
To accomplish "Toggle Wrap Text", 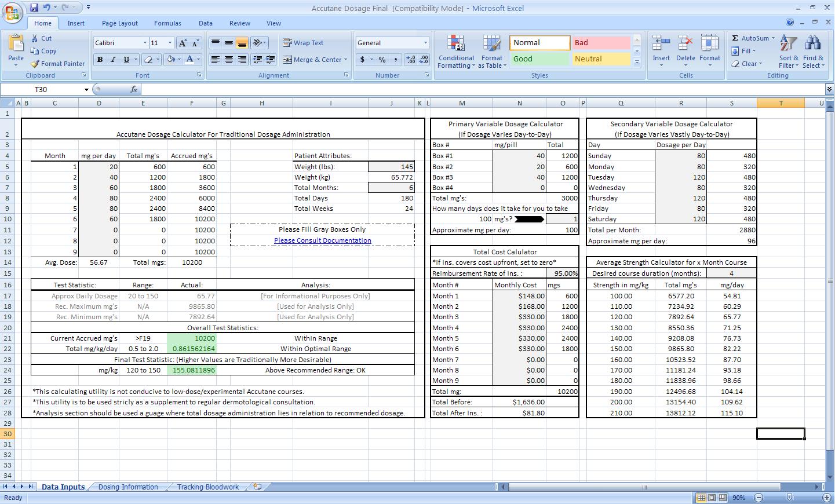I will pyautogui.click(x=303, y=43).
